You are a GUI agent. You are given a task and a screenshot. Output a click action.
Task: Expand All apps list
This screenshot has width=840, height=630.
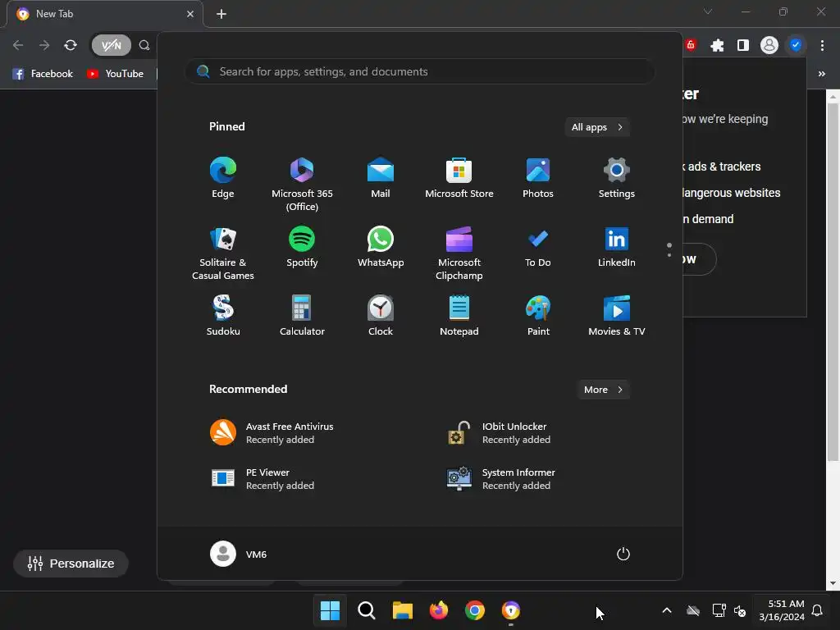[x=597, y=127]
